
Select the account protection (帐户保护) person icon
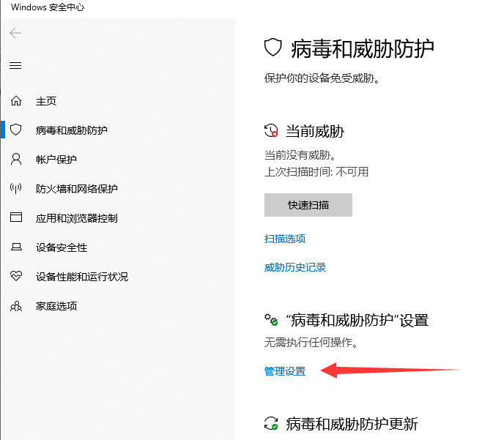(16, 160)
